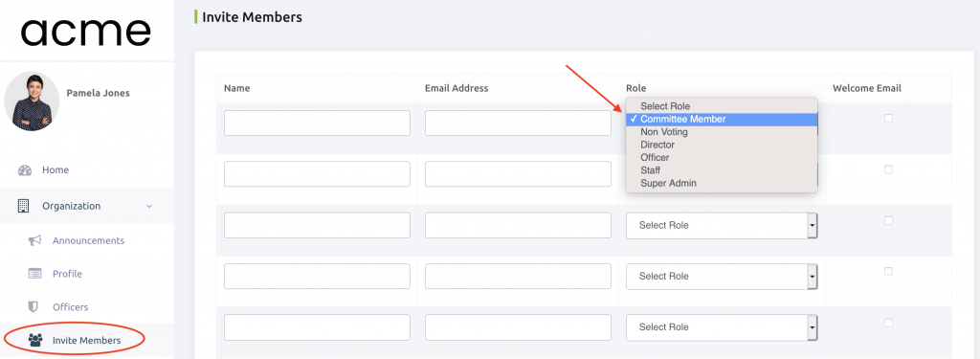980x359 pixels.
Task: Open Invite Members page from sidebar
Action: 86,340
